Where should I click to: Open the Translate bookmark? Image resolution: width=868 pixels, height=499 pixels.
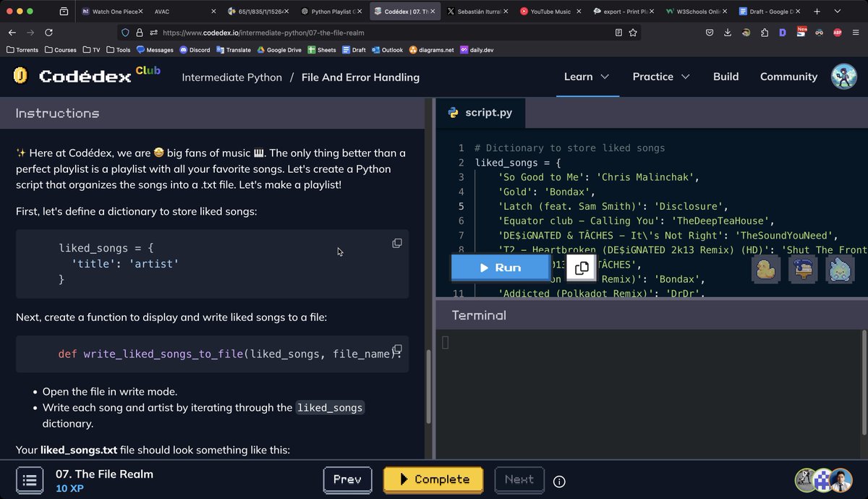pos(233,50)
